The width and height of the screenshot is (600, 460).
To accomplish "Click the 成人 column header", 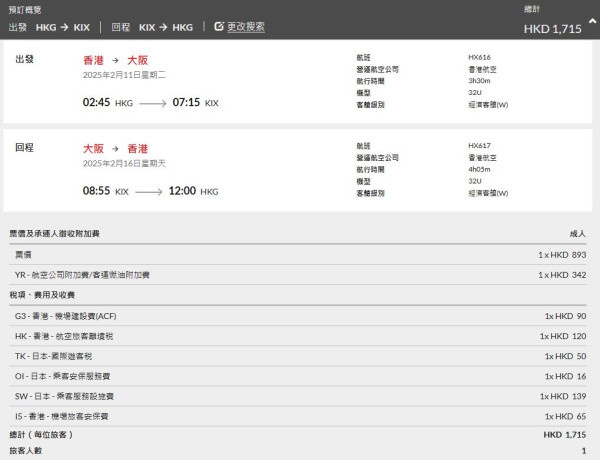I will [578, 233].
